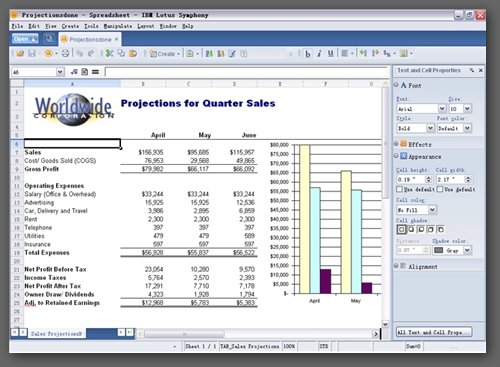Screen dimensions: 500x367
Task: Click the All Text and Cell Props button
Action: pos(434,332)
